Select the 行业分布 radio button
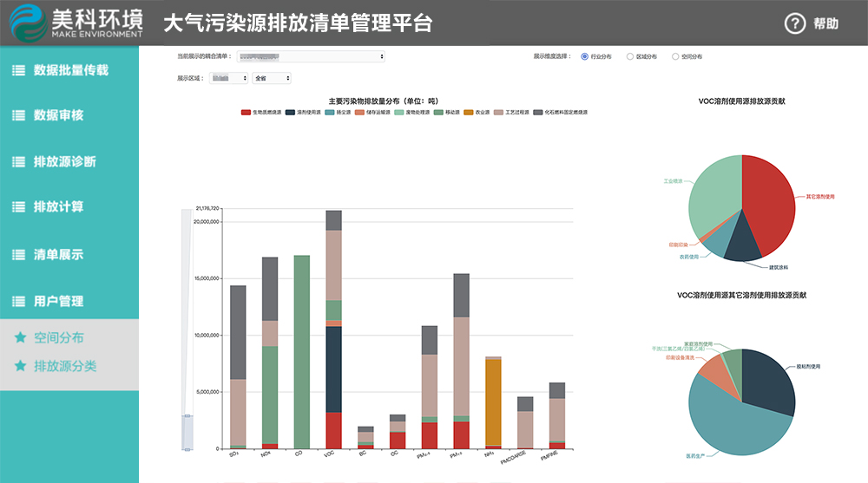868x483 pixels. 584,56
